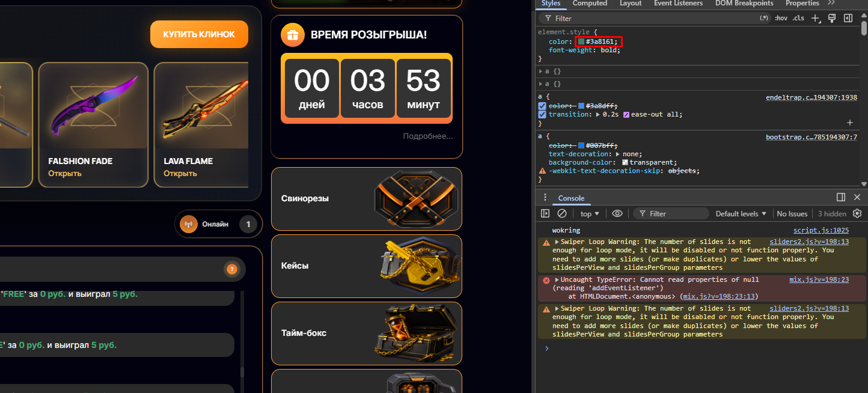
Task: Open the mix.js?v=198:23 source link
Action: (819, 279)
